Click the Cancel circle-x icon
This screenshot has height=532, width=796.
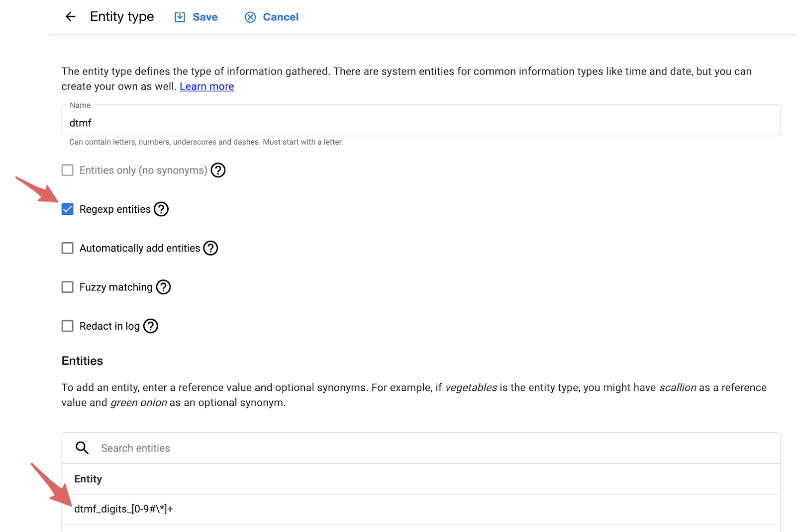pos(250,17)
